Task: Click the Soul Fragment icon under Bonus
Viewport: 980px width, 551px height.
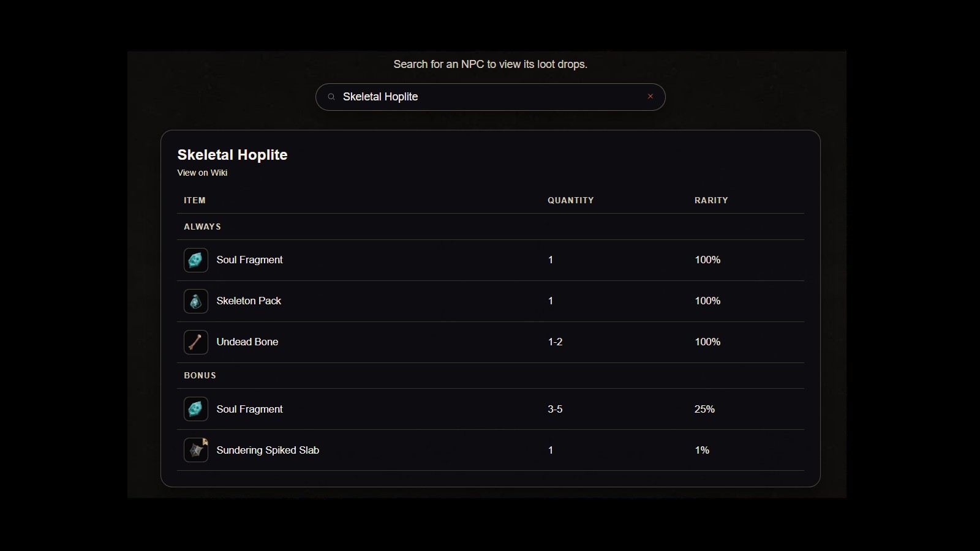Action: pyautogui.click(x=196, y=409)
